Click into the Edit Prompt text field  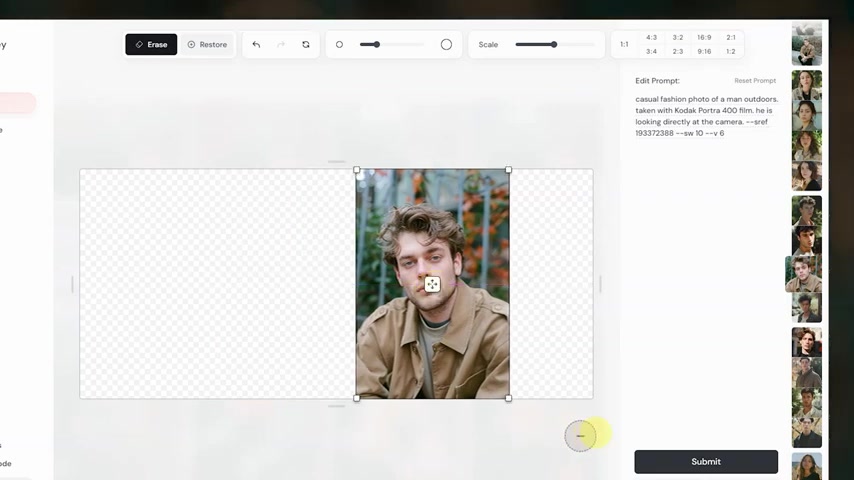coord(706,116)
